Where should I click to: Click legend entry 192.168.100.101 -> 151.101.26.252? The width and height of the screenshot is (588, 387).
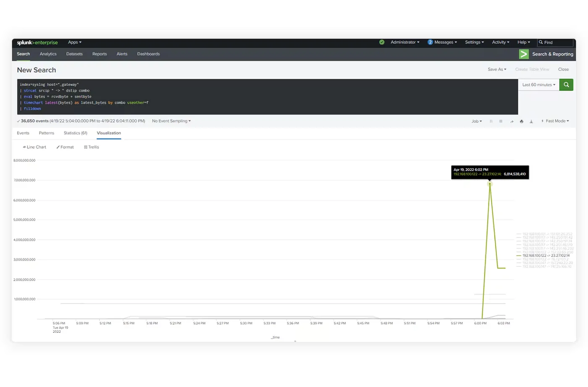[x=544, y=234]
